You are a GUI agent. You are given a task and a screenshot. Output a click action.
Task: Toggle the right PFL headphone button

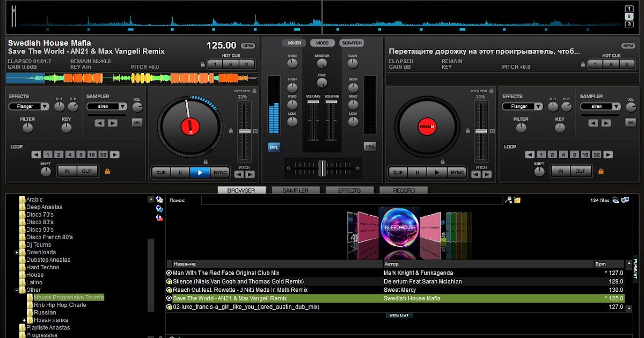370,146
